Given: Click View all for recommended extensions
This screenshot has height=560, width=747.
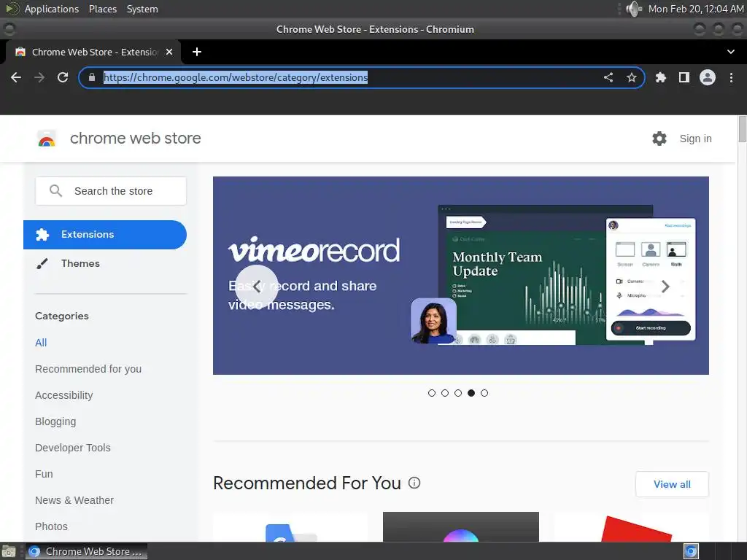Looking at the screenshot, I should point(672,484).
